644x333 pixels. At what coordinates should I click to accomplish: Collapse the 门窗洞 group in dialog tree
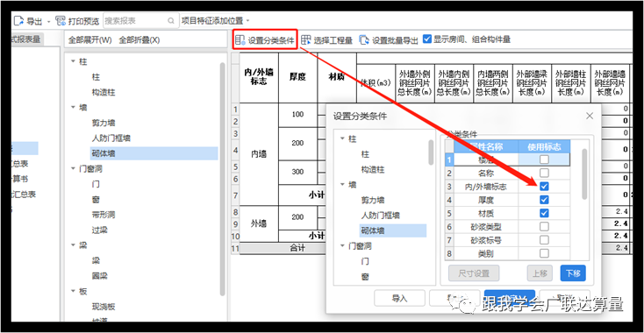[342, 245]
